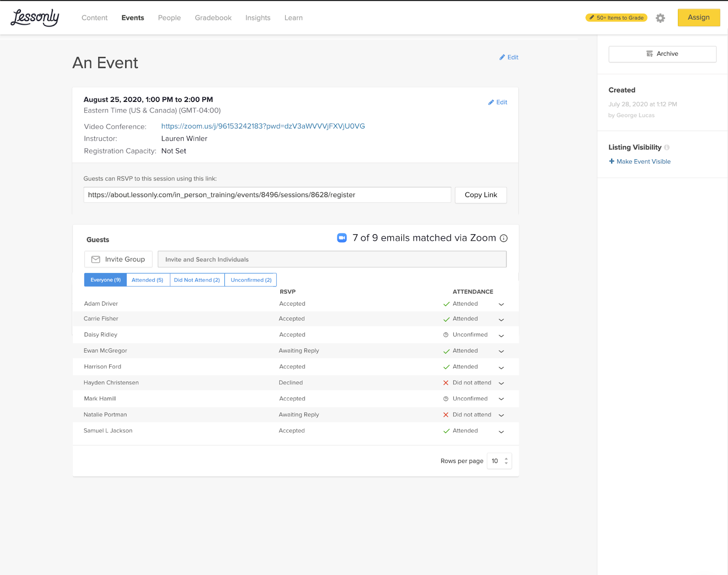Expand attendance dropdown for Daisy Ridley
The height and width of the screenshot is (575, 728).
pos(501,336)
